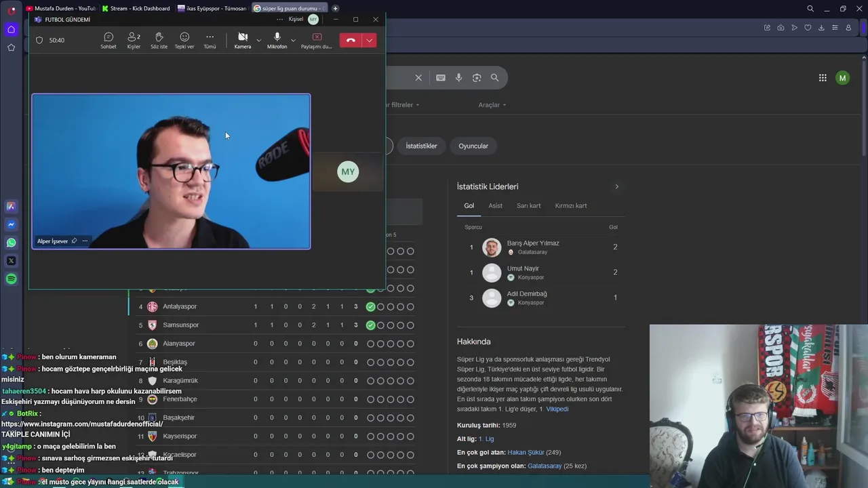
Task: Select the MY participant tile
Action: point(348,171)
